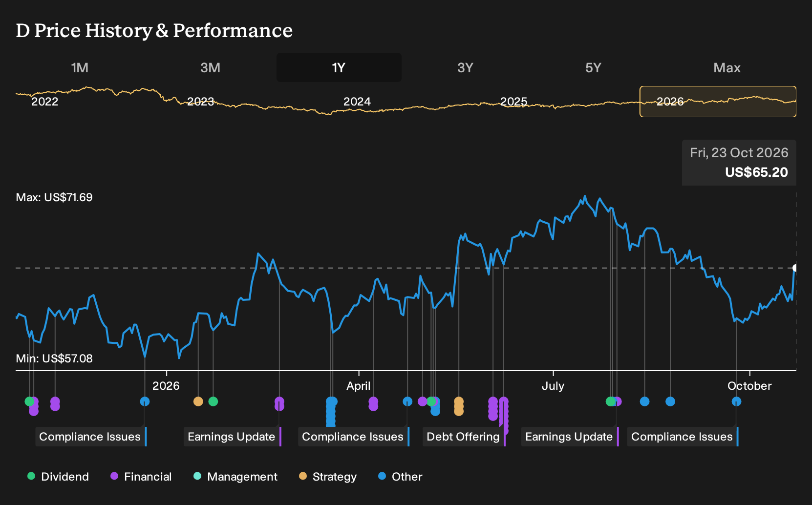Click the Max: US$71.69 label
The image size is (812, 505).
[x=54, y=197]
